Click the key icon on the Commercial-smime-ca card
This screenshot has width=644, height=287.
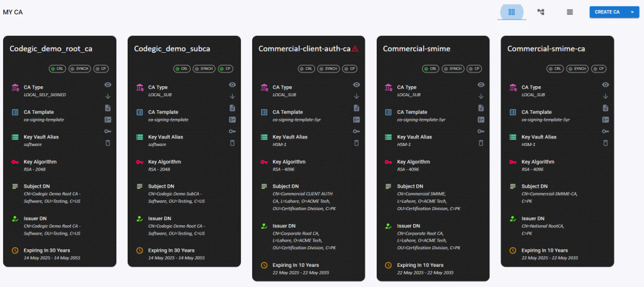coord(606,131)
